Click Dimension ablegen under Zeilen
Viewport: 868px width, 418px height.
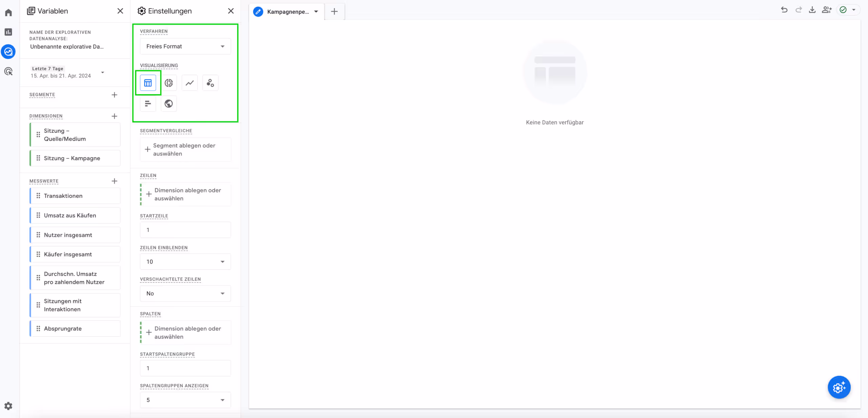point(185,194)
